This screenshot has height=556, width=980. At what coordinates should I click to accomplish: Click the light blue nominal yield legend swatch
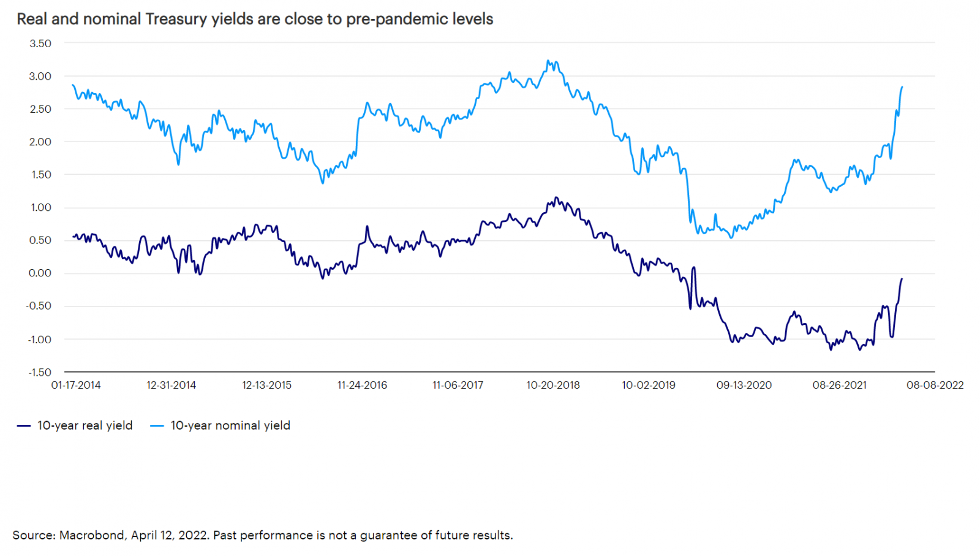pos(157,426)
